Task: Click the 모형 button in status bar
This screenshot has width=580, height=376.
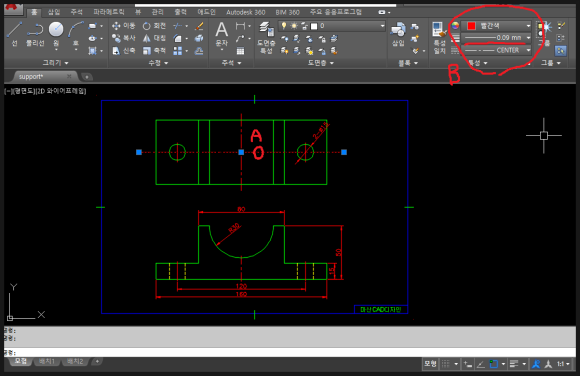Action: click(x=430, y=364)
